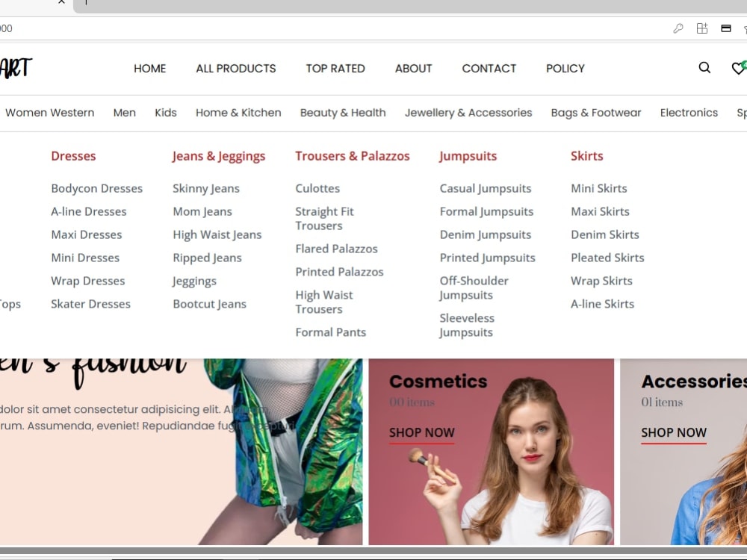747x560 pixels.
Task: Open the TOP RATED menu item
Action: (x=335, y=69)
